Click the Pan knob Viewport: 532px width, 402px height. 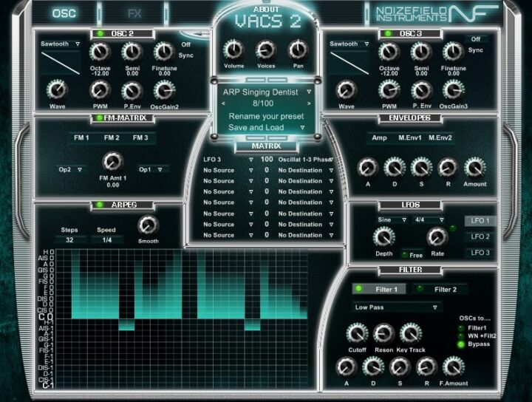[298, 50]
